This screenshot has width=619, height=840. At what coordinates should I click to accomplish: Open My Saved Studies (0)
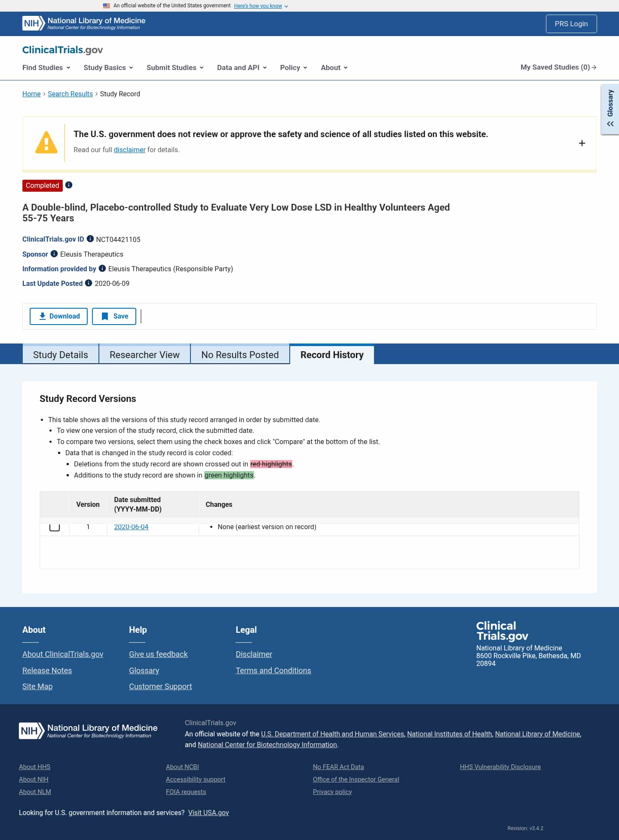point(558,67)
